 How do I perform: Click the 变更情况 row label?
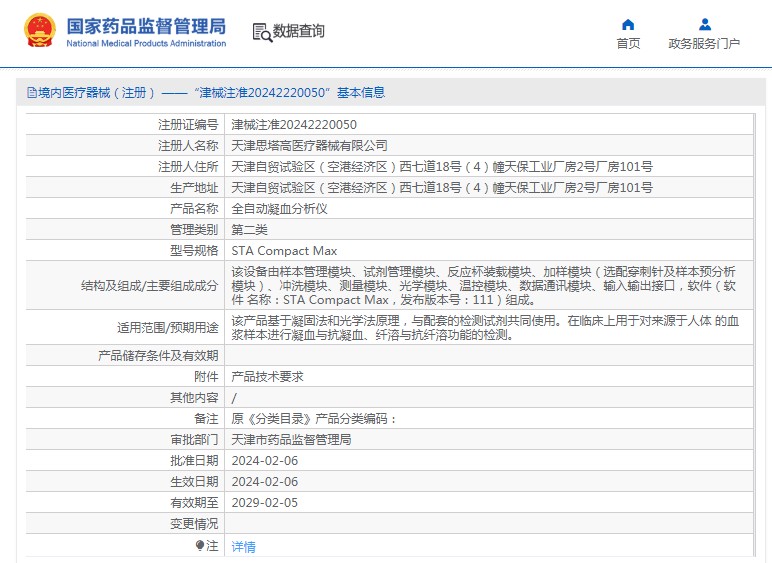[194, 524]
